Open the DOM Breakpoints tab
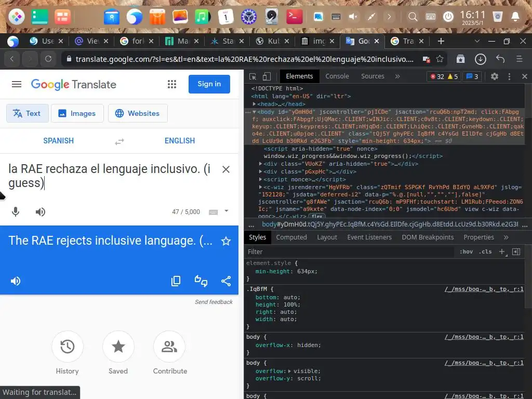532x399 pixels. 428,237
